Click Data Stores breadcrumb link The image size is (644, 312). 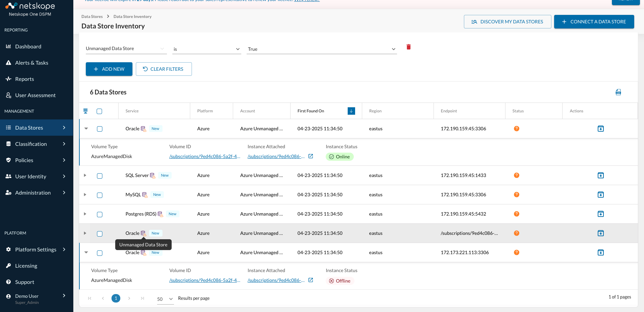(92, 17)
